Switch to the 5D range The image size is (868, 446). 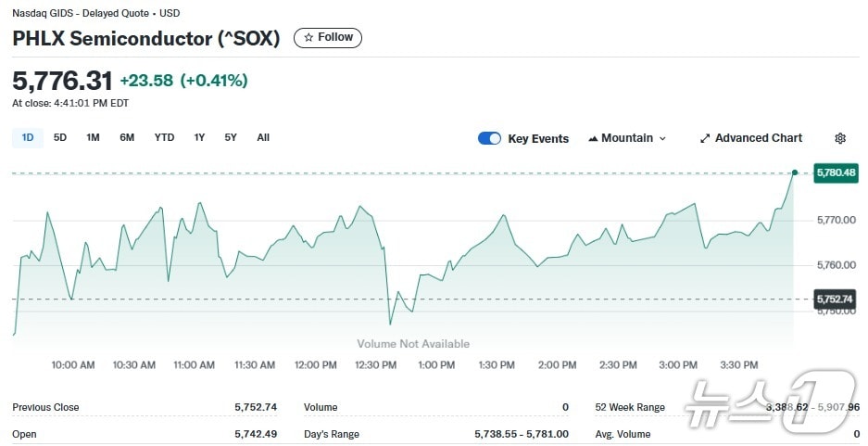pyautogui.click(x=60, y=137)
